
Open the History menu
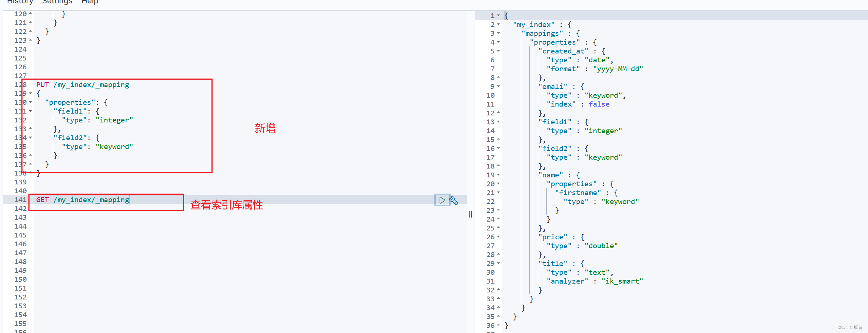(x=20, y=2)
